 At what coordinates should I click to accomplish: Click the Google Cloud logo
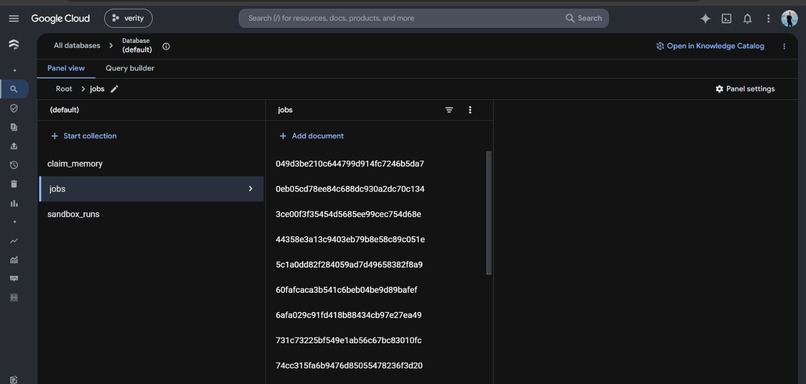60,19
